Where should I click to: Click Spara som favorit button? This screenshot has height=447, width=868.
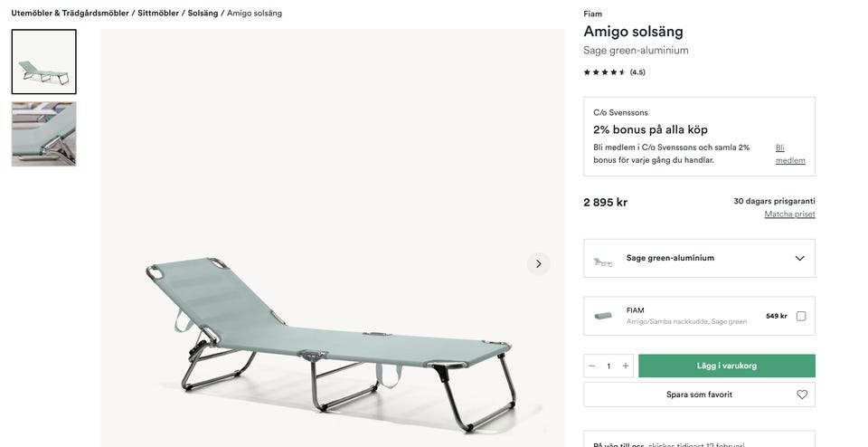(x=699, y=395)
